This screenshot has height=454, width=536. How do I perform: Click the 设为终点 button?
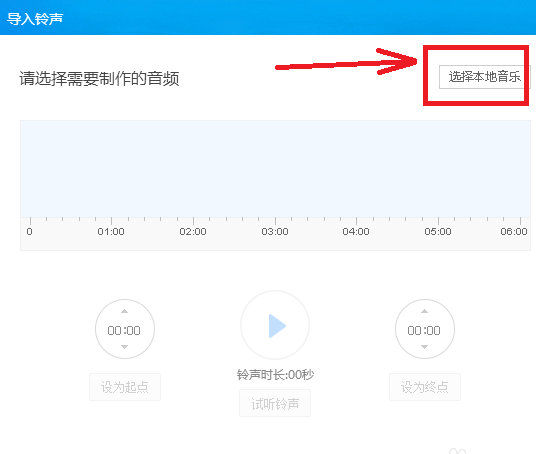pyautogui.click(x=425, y=387)
